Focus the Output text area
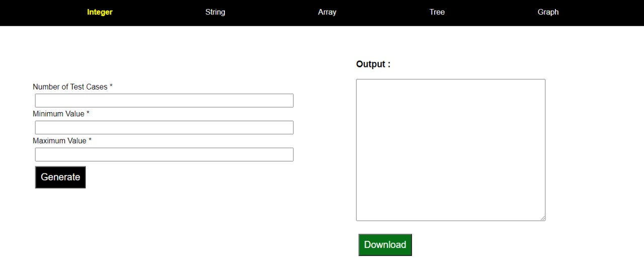 click(x=450, y=150)
